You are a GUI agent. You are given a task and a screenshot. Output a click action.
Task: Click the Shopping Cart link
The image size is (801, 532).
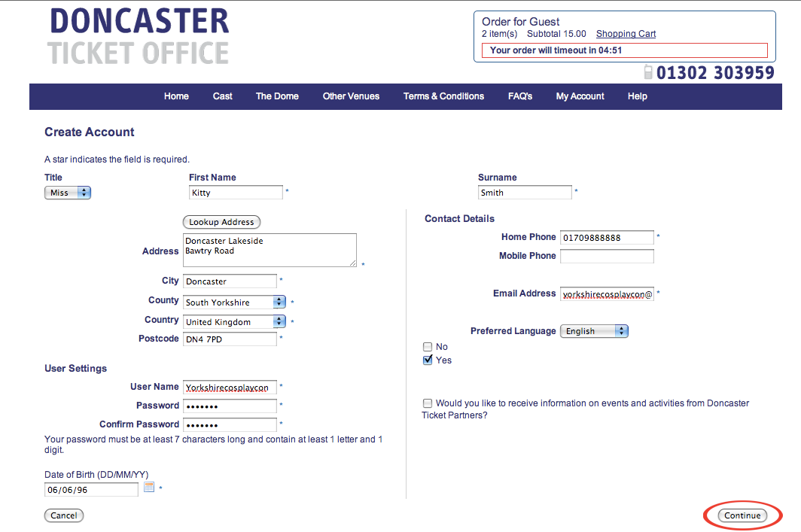[626, 34]
